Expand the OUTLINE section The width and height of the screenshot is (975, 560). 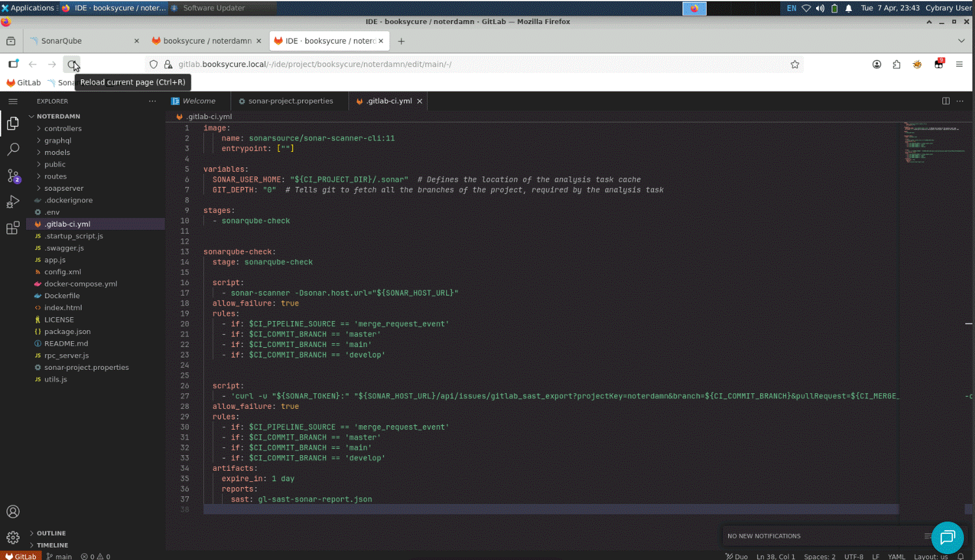click(51, 533)
